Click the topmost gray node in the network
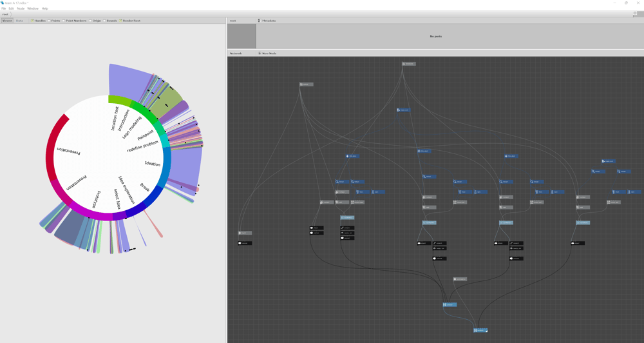The image size is (644, 343). pyautogui.click(x=409, y=64)
